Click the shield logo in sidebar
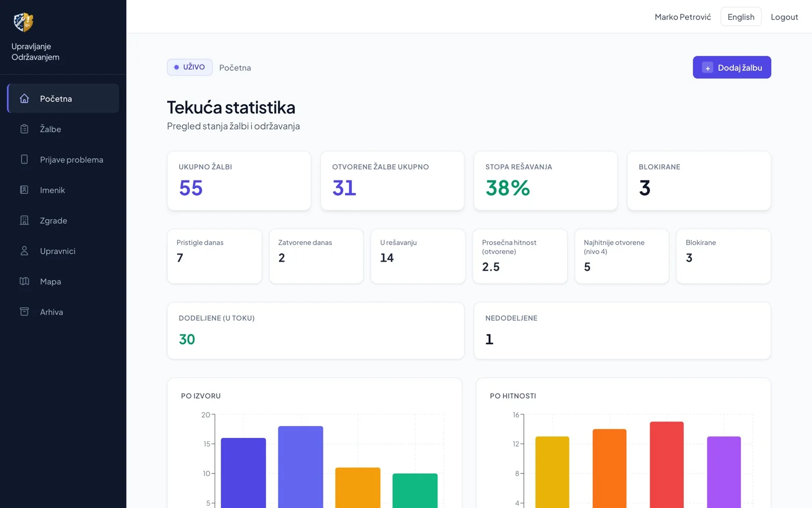This screenshot has height=508, width=812. coord(23,22)
